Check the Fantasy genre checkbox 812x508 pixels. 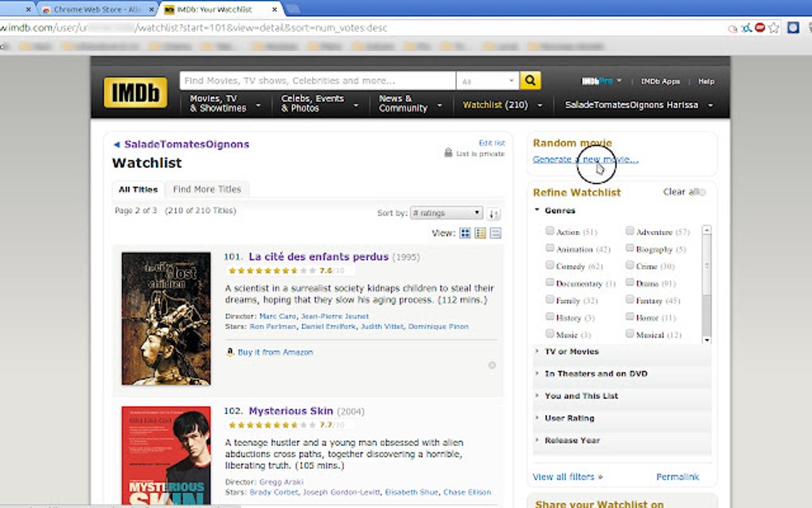click(630, 299)
